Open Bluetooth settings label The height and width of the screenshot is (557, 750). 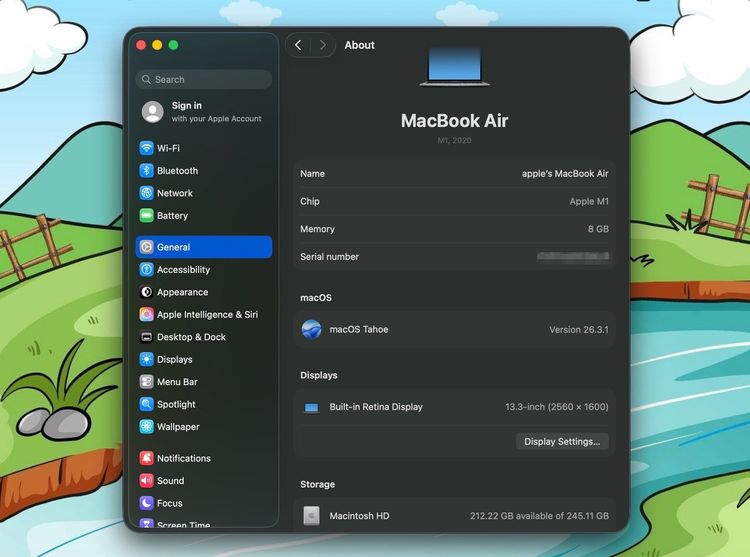pos(177,171)
